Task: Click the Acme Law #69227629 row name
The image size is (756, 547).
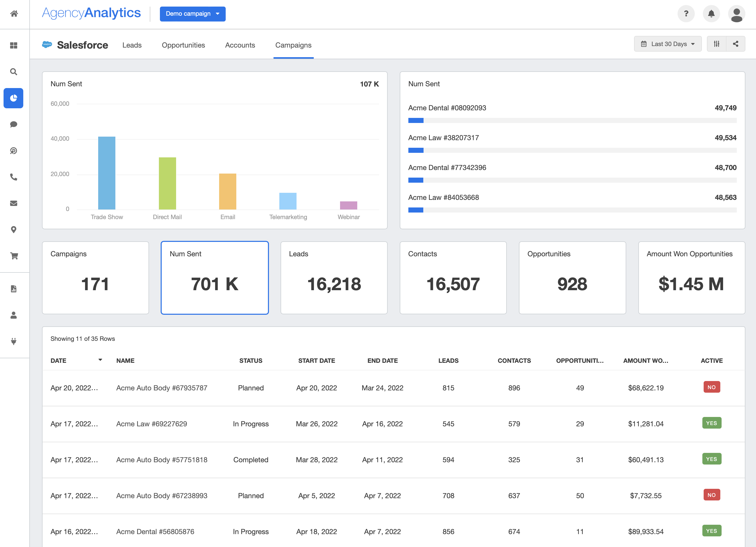Action: pos(152,424)
